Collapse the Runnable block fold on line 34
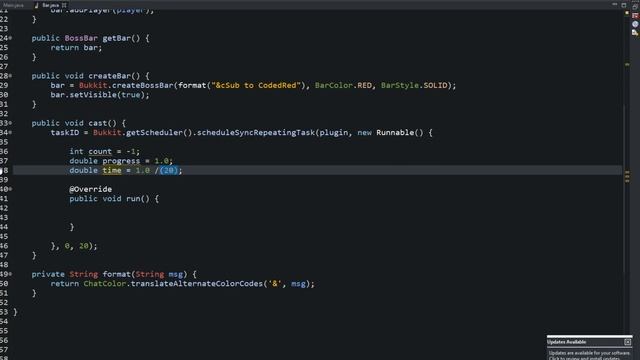 [x=10, y=132]
